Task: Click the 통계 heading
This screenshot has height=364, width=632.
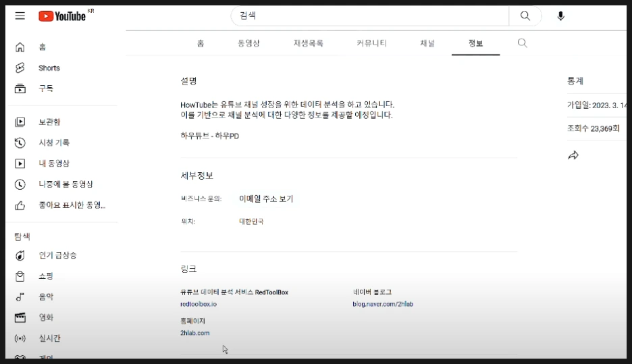Action: [x=575, y=81]
